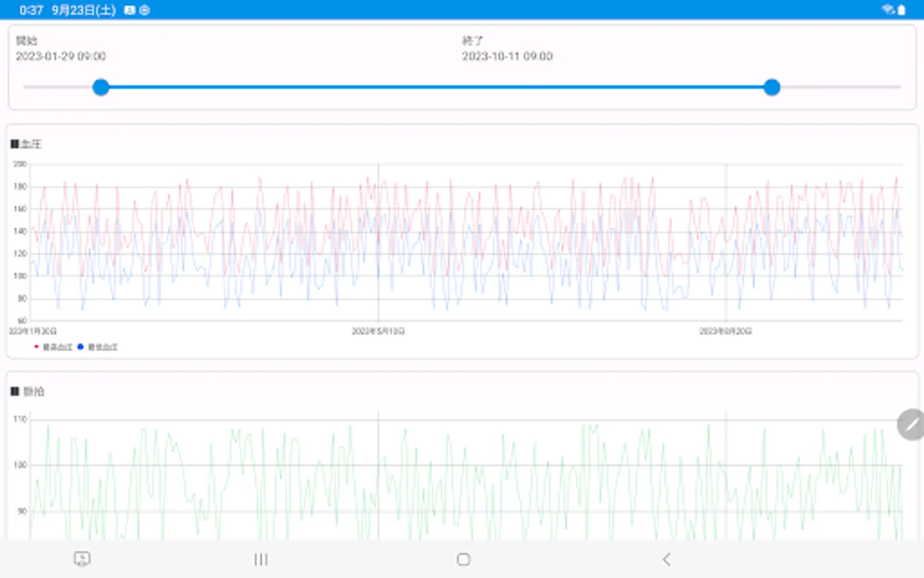Toggle the blue diastolic pressure legend item

98,347
